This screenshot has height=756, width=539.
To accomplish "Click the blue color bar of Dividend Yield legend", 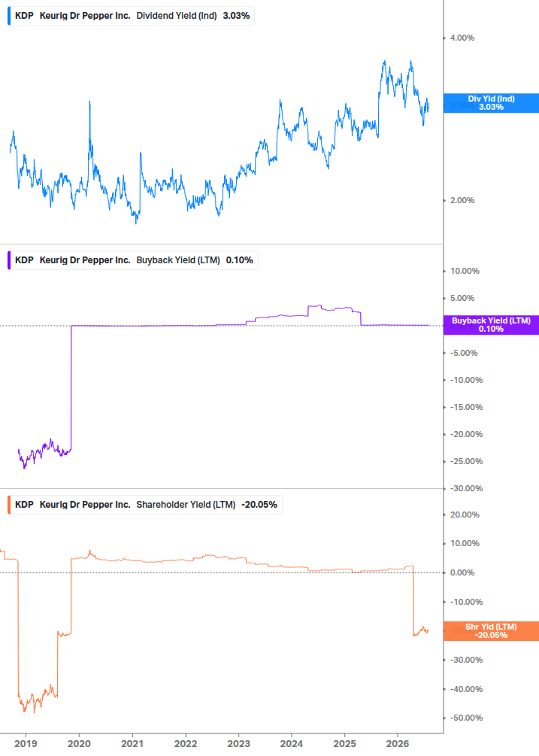I will coord(9,16).
